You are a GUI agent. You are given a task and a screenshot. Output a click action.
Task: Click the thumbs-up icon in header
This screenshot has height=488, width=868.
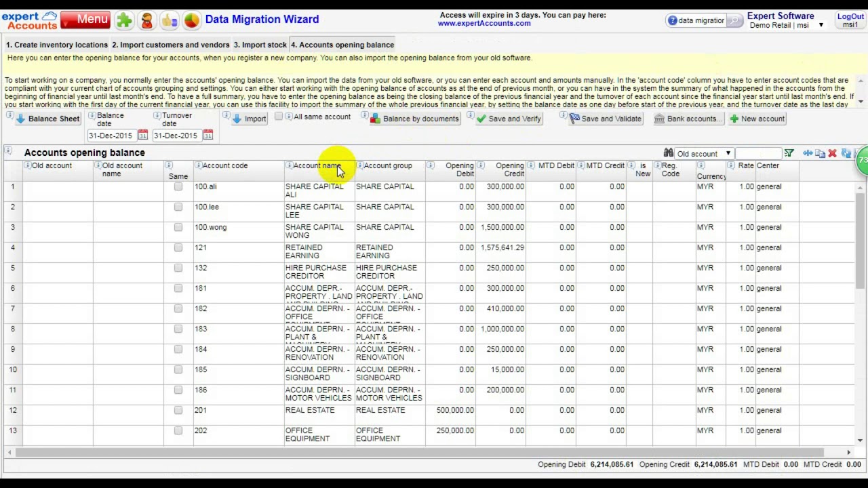(x=170, y=20)
